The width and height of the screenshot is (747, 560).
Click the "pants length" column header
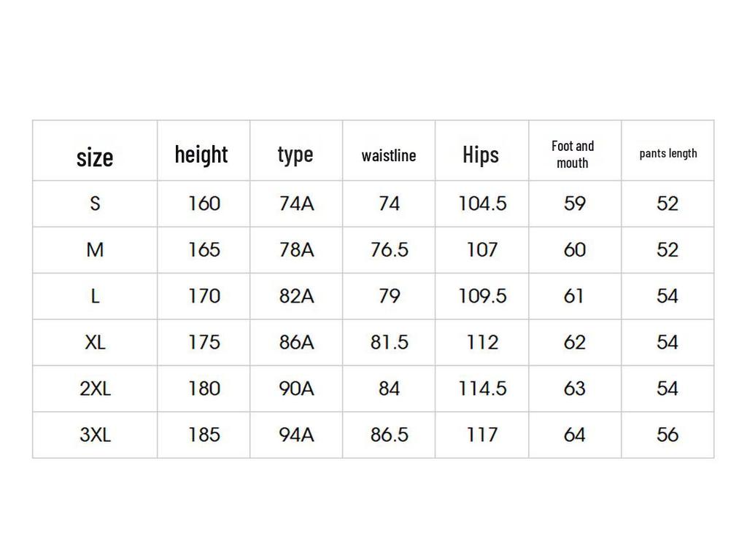668,153
